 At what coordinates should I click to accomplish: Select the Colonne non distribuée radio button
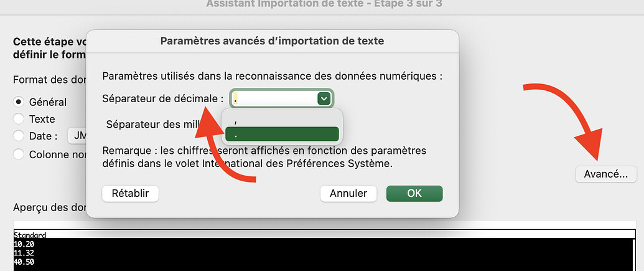(x=19, y=154)
